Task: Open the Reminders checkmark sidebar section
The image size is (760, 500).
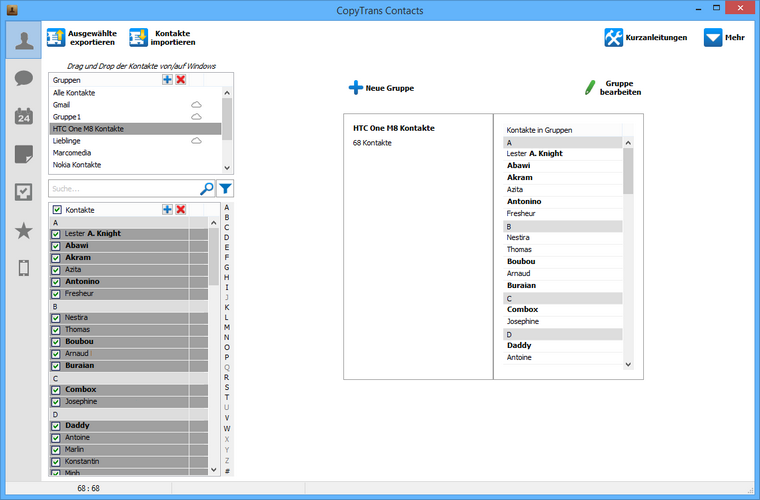Action: pos(24,192)
